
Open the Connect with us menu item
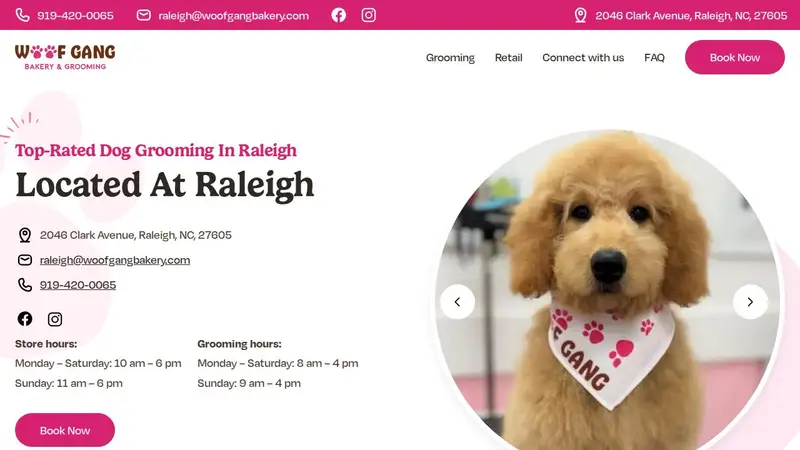pos(583,58)
